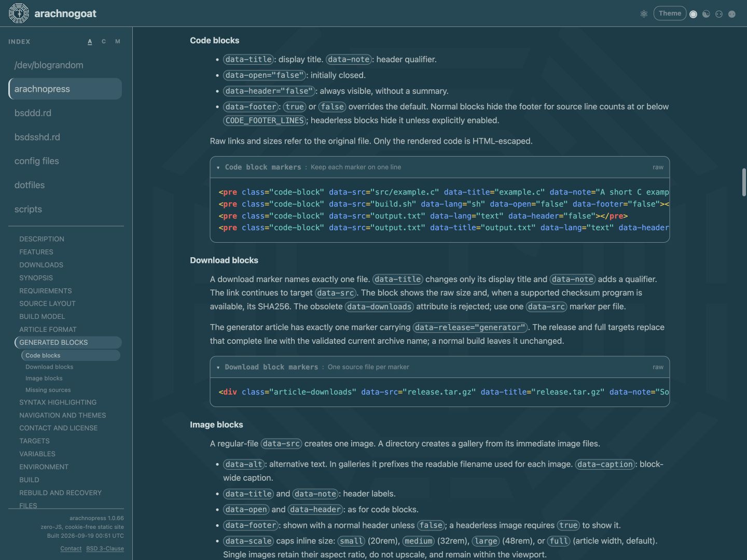Open raw link of Download block markers

(x=658, y=367)
